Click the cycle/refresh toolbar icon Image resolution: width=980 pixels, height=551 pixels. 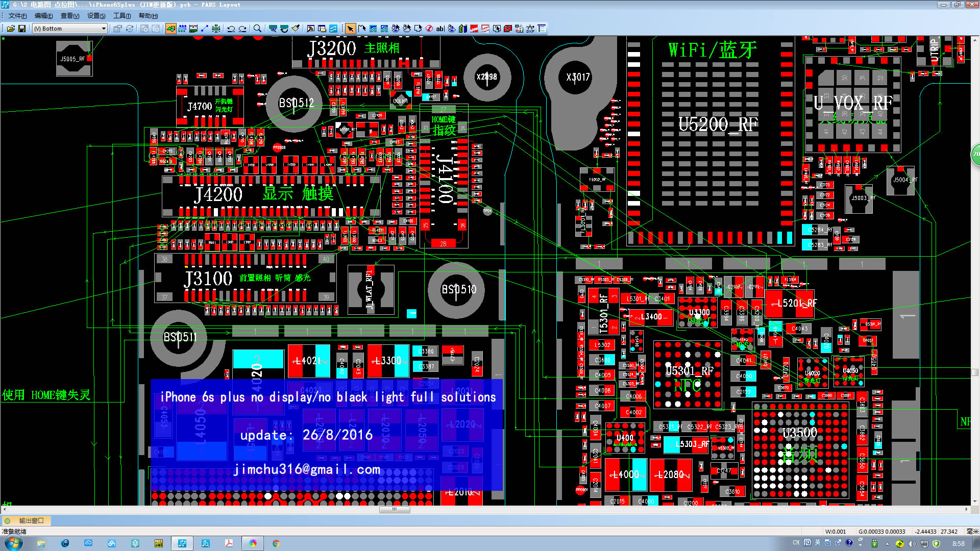point(130,29)
